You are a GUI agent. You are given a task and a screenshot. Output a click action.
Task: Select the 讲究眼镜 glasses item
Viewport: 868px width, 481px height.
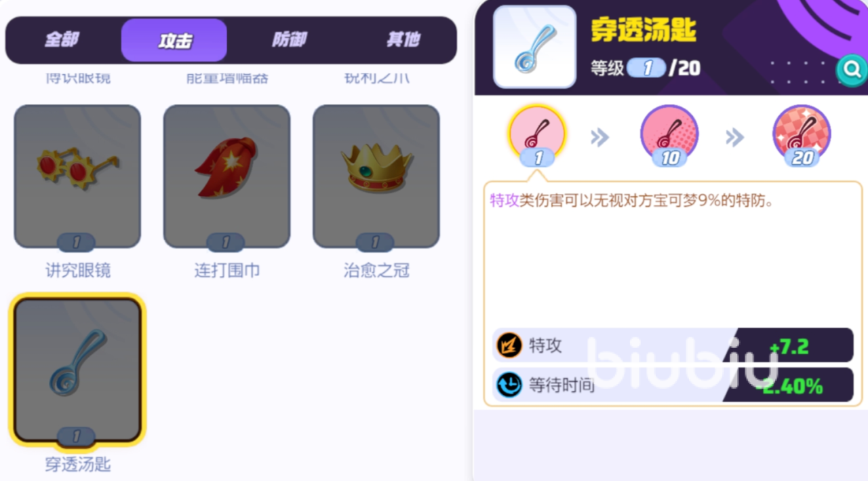click(x=77, y=176)
